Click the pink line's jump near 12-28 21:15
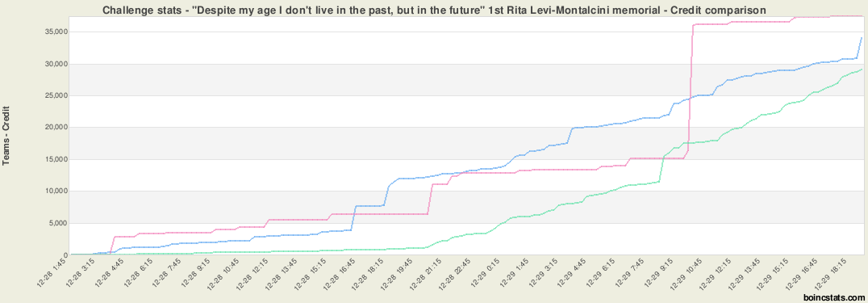The height and width of the screenshot is (303, 868). pos(430,199)
